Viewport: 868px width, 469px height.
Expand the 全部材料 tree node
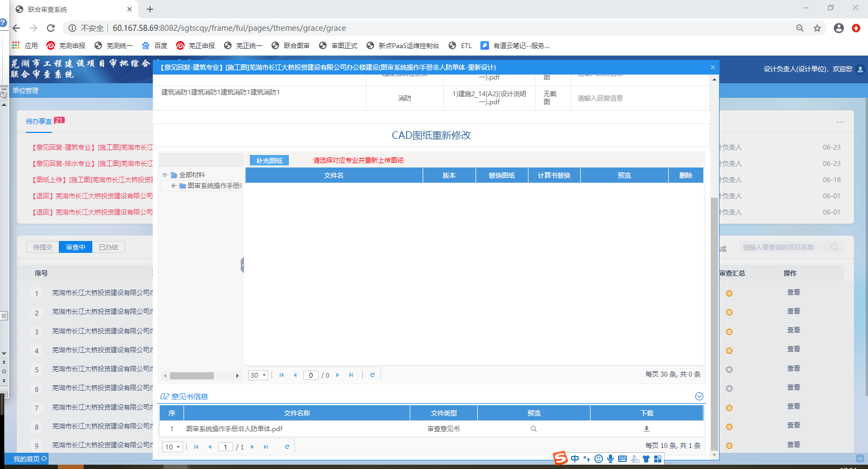[165, 175]
